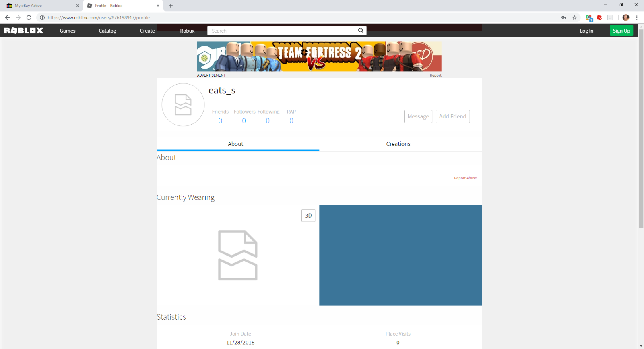Click the join date 11/28/2018
644x349 pixels.
(x=240, y=343)
